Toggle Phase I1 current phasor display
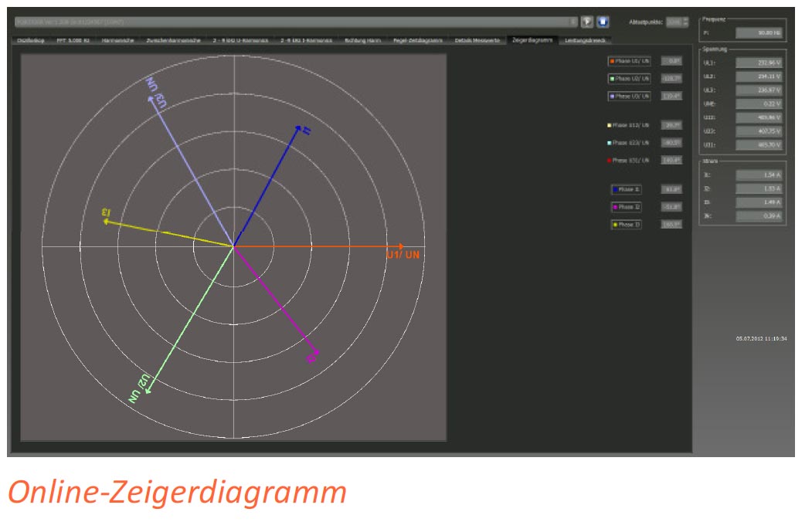812x522 pixels. pos(626,189)
